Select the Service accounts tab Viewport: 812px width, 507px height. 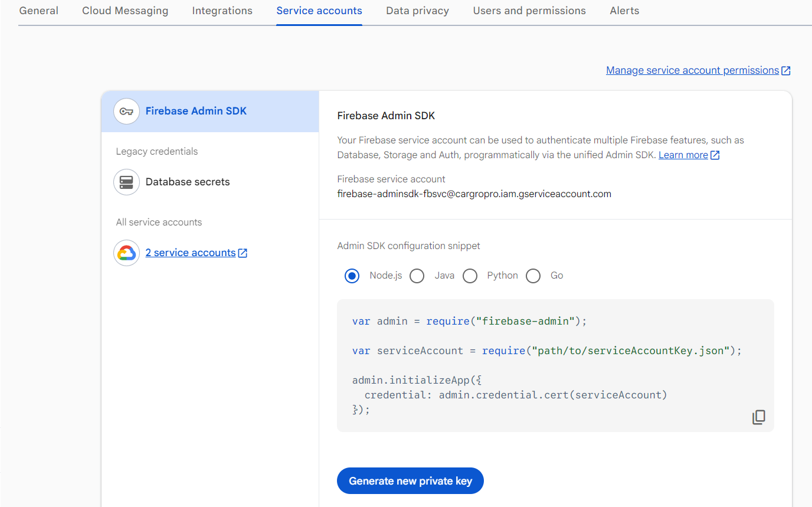(319, 11)
